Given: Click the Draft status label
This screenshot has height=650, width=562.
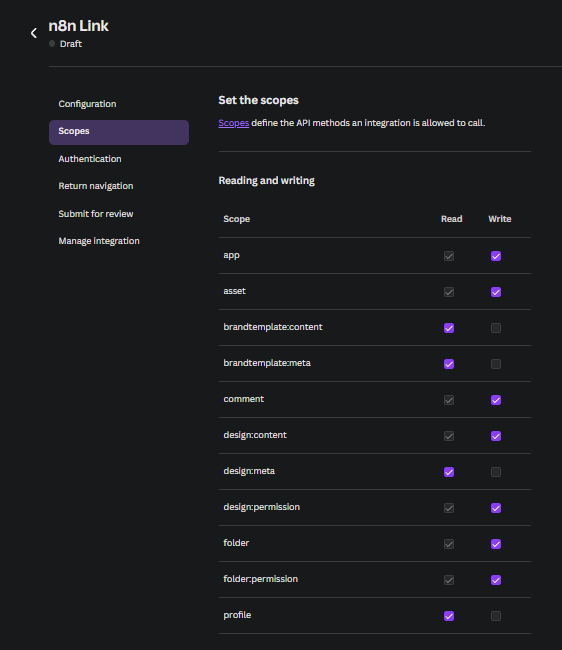Looking at the screenshot, I should pyautogui.click(x=70, y=44).
